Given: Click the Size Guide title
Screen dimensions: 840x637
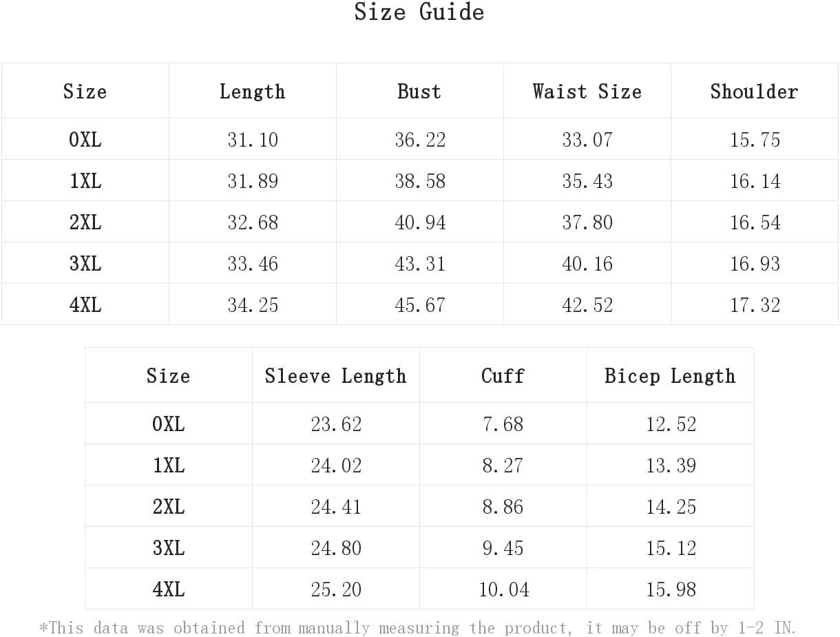Looking at the screenshot, I should click(419, 12).
